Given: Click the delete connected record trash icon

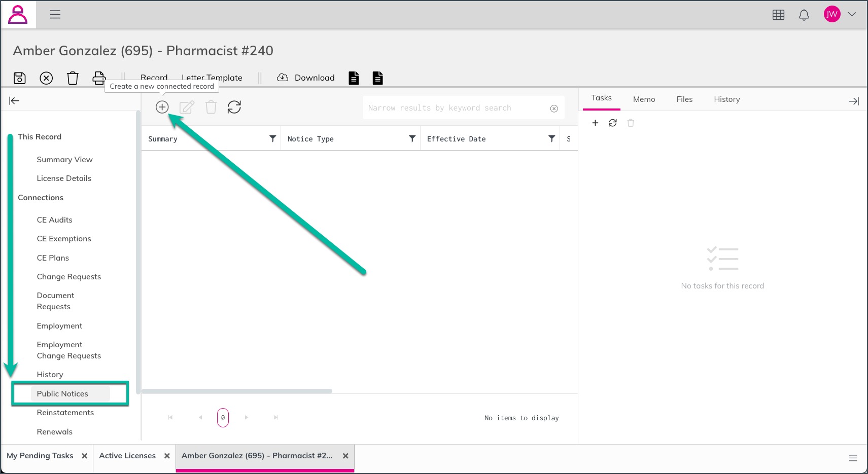Looking at the screenshot, I should [211, 107].
